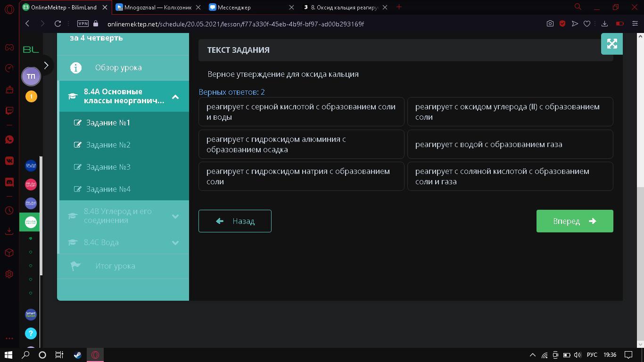644x362 pixels.
Task: Open the Flow send arrow icon
Action: coord(575,24)
